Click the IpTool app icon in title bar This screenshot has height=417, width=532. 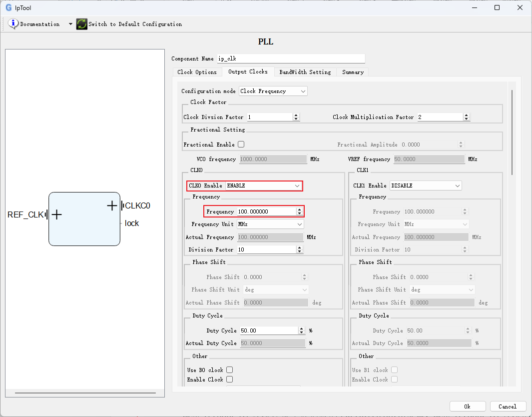coord(8,7)
